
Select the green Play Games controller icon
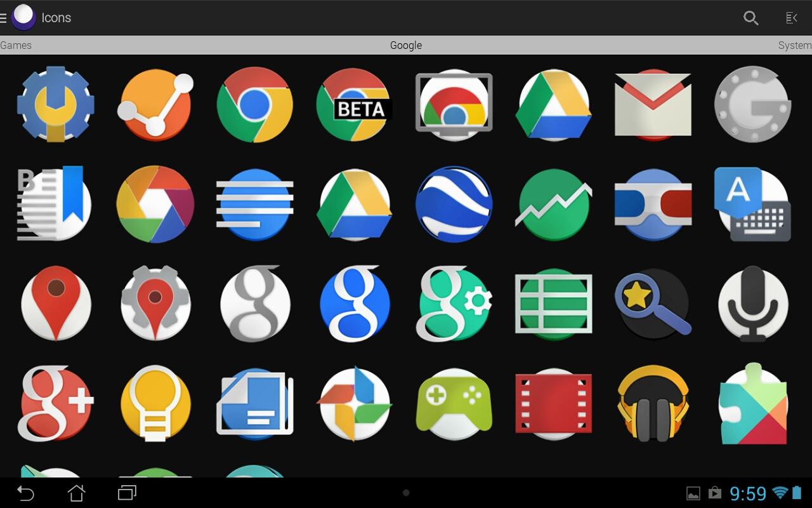pos(454,403)
